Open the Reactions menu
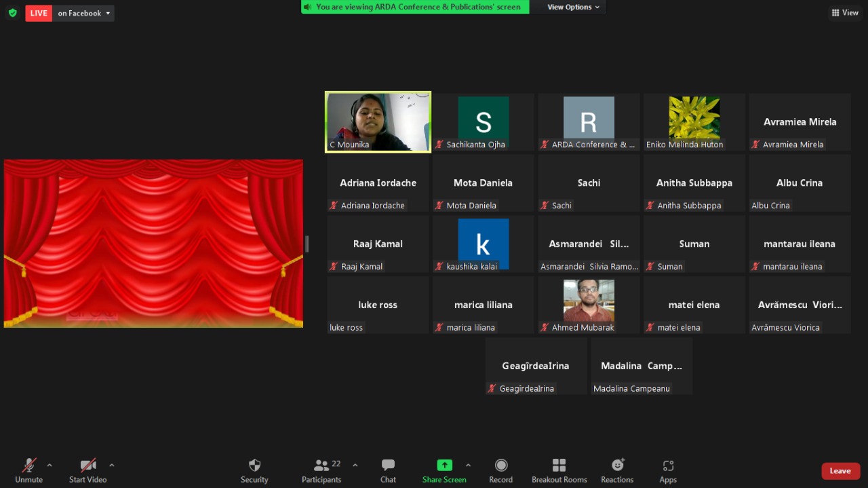The image size is (868, 488). point(617,470)
